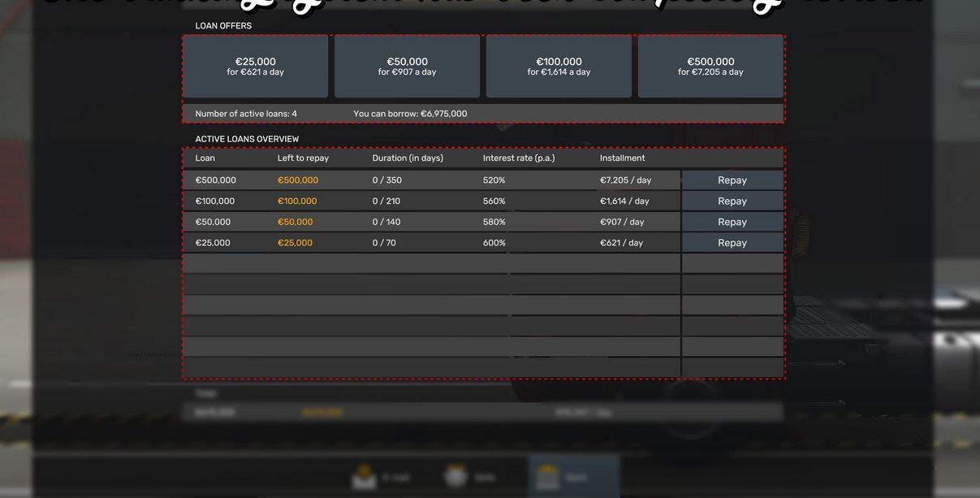980x498 pixels.
Task: Select the Bank building icon in bottom bar
Action: [x=548, y=477]
